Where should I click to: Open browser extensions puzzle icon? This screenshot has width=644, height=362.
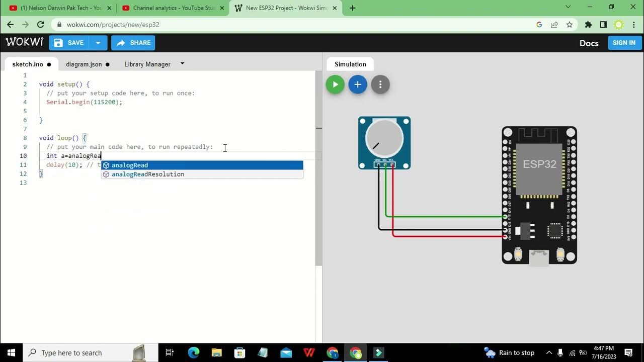(x=588, y=24)
